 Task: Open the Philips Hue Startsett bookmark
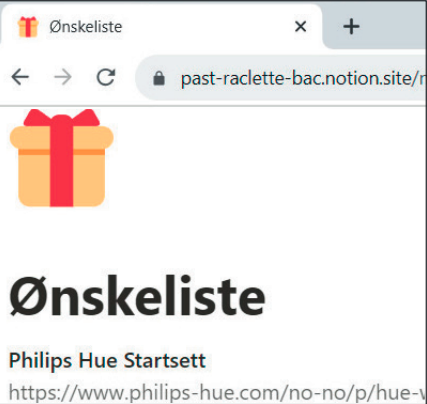coord(107,361)
